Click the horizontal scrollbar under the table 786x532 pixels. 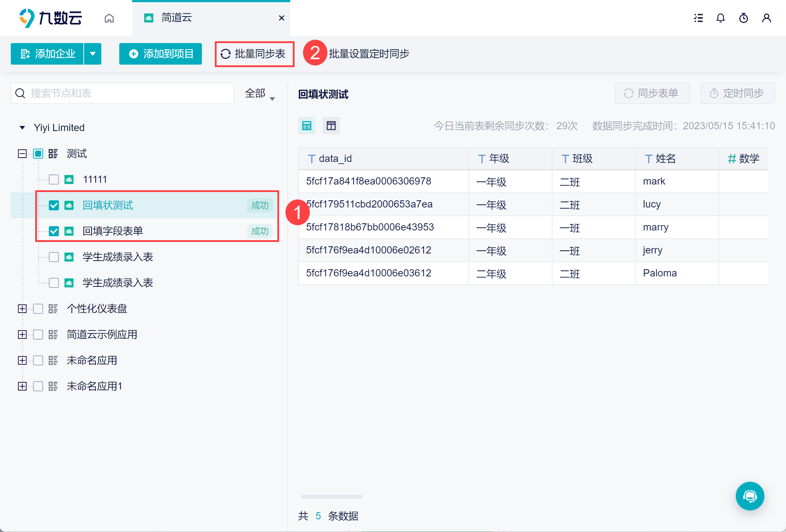coord(332,497)
